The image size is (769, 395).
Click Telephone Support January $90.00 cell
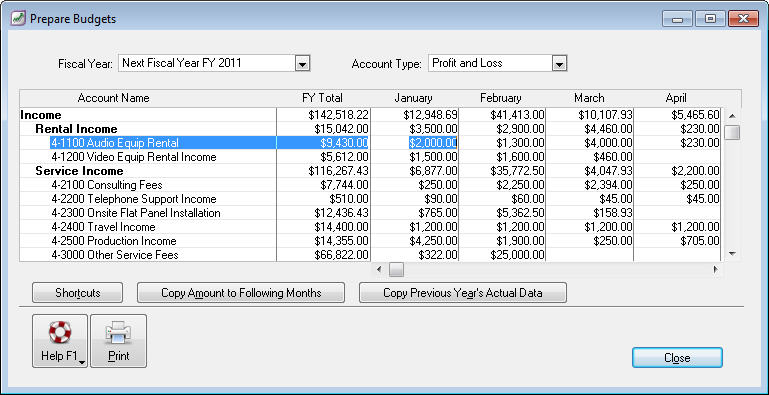pyautogui.click(x=414, y=199)
